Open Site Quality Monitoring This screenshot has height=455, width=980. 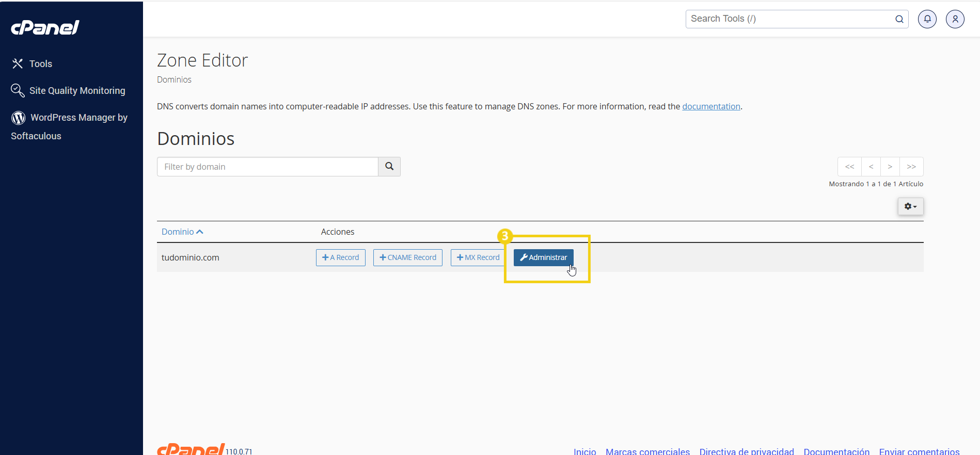point(68,90)
